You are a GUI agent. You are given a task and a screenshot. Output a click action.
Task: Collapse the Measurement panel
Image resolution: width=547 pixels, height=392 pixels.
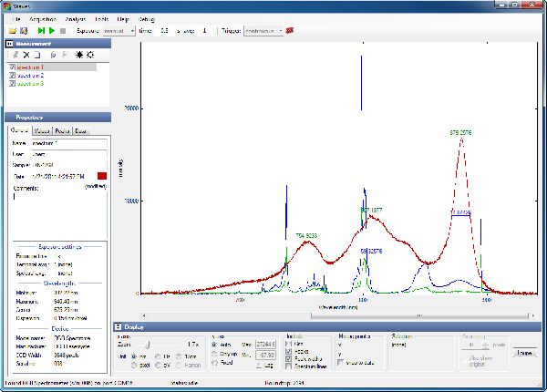[9, 43]
